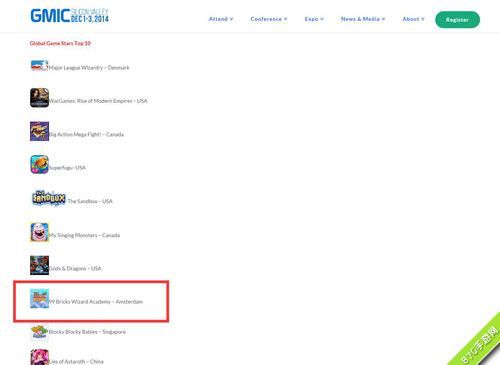Select text Gods & Dragons – USA

pos(75,268)
